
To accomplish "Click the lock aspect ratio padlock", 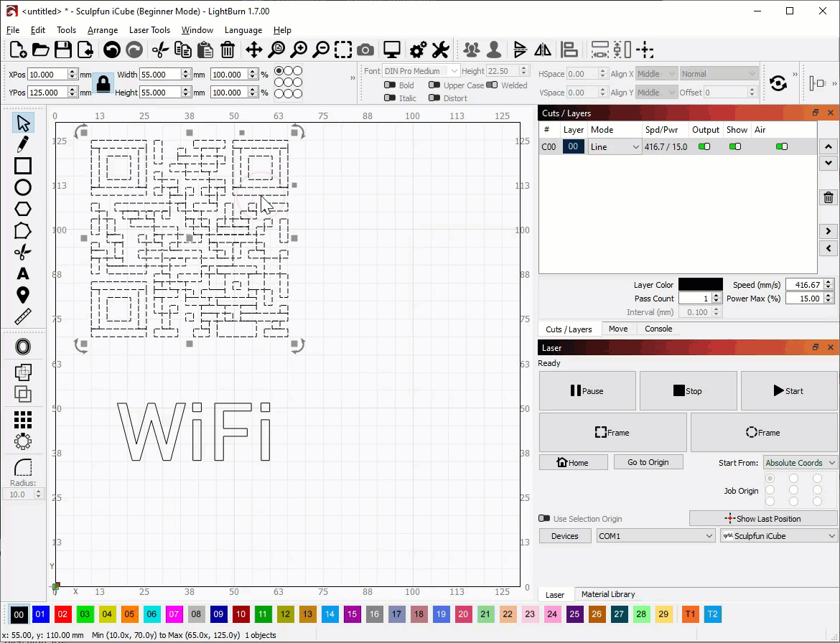I will (103, 83).
